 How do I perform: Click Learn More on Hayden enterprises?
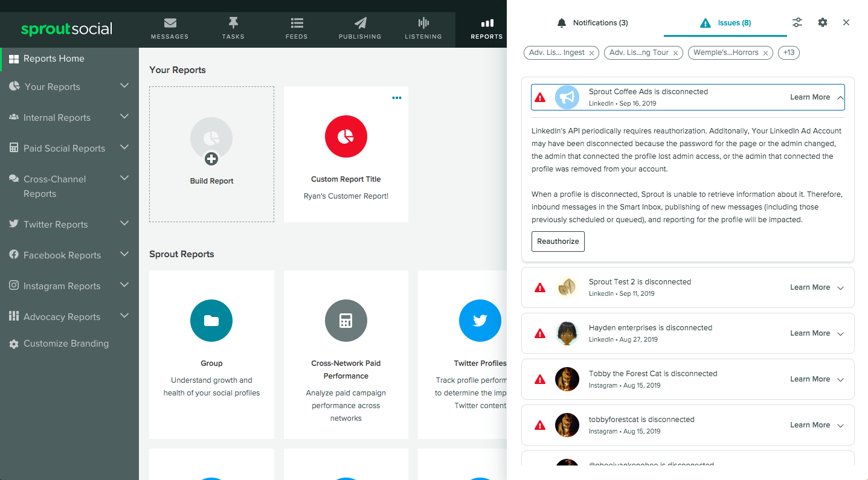(x=810, y=333)
